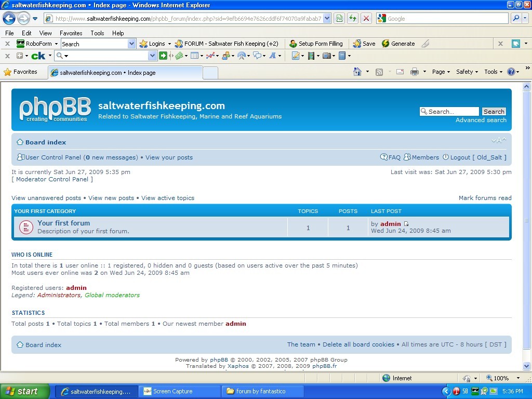Open the Favorites star button
The height and width of the screenshot is (399, 532).
click(21, 72)
